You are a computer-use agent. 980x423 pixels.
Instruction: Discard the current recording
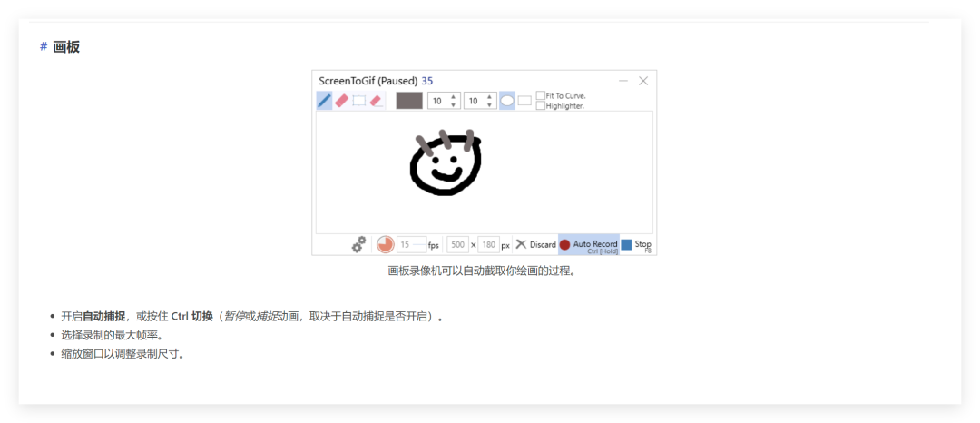535,244
